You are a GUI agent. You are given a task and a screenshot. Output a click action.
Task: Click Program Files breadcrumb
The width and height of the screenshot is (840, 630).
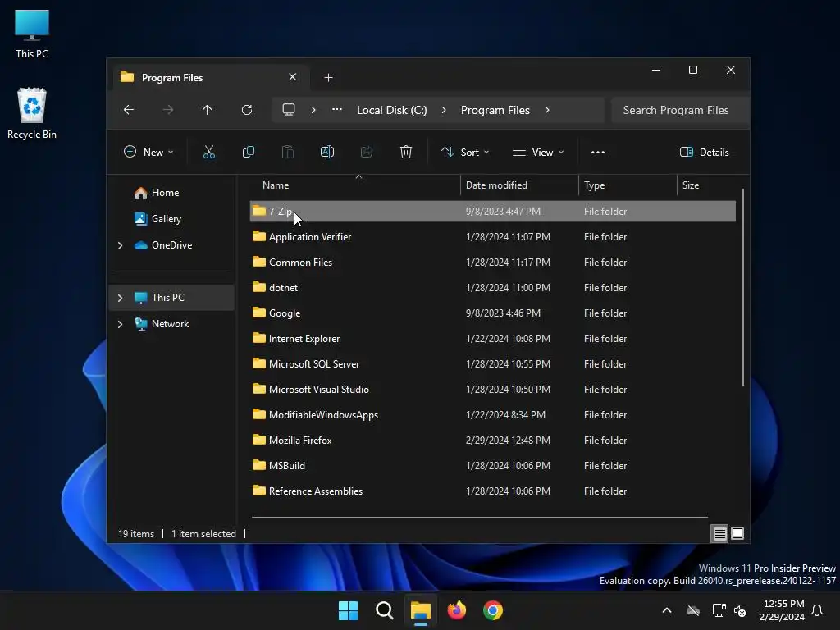click(x=495, y=110)
